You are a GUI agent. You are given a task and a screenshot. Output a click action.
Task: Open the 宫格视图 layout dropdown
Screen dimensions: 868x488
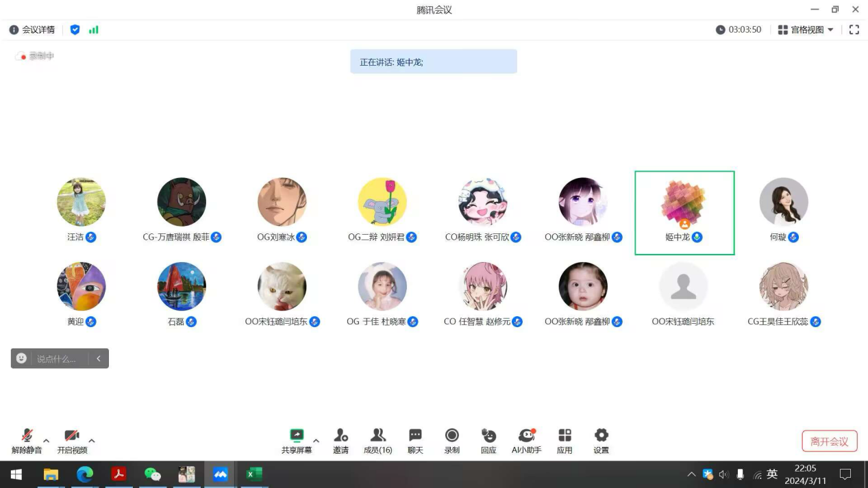806,30
